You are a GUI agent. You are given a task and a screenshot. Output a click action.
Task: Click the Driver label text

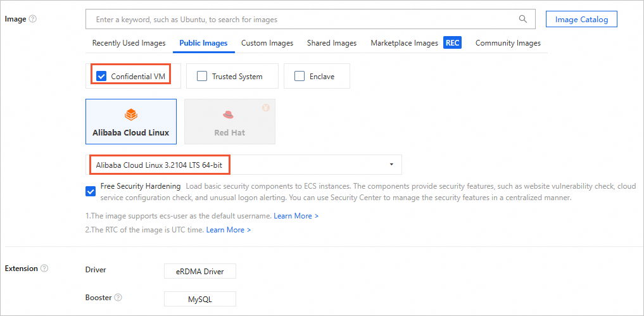click(x=96, y=270)
